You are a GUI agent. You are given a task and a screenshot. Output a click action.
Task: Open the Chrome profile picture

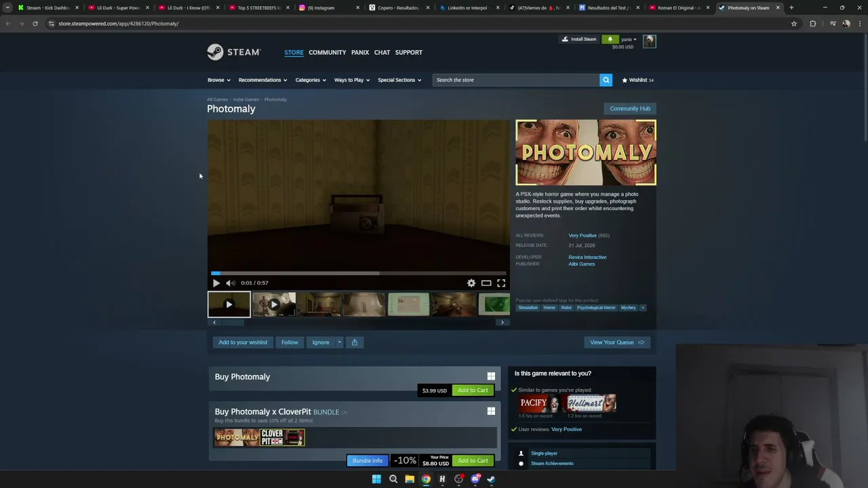click(x=846, y=24)
